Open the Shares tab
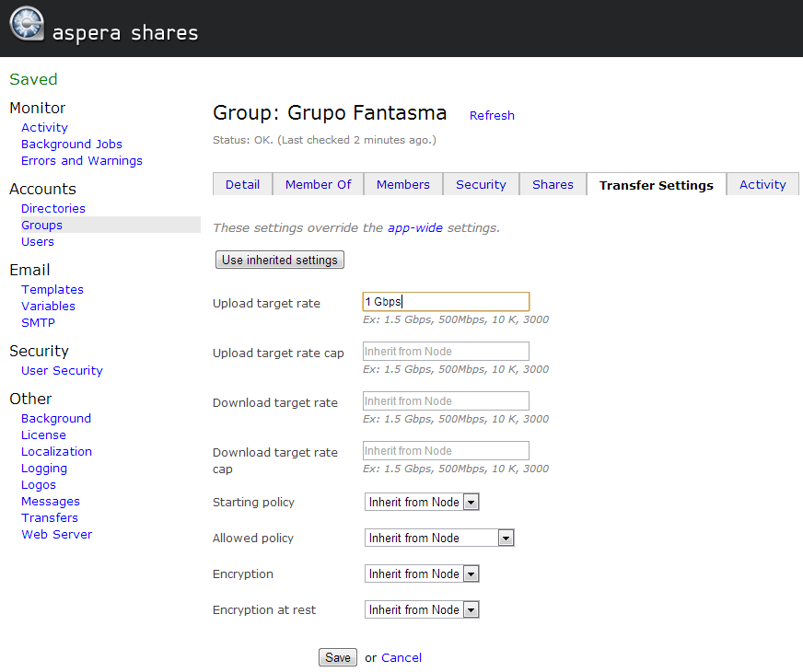 (x=553, y=184)
